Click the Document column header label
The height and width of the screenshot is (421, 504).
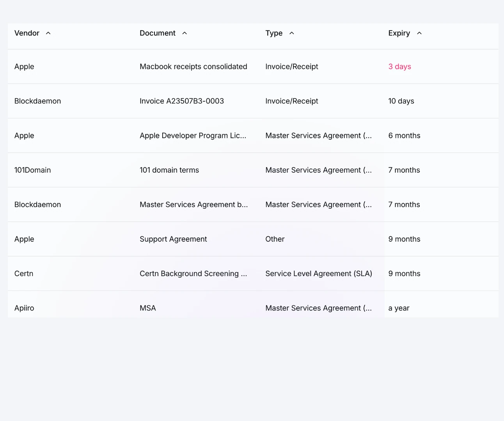[158, 33]
